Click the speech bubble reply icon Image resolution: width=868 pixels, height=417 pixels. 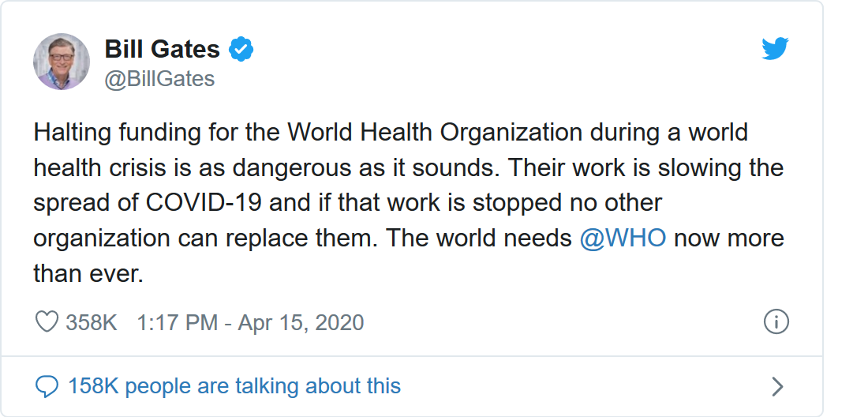(x=47, y=386)
